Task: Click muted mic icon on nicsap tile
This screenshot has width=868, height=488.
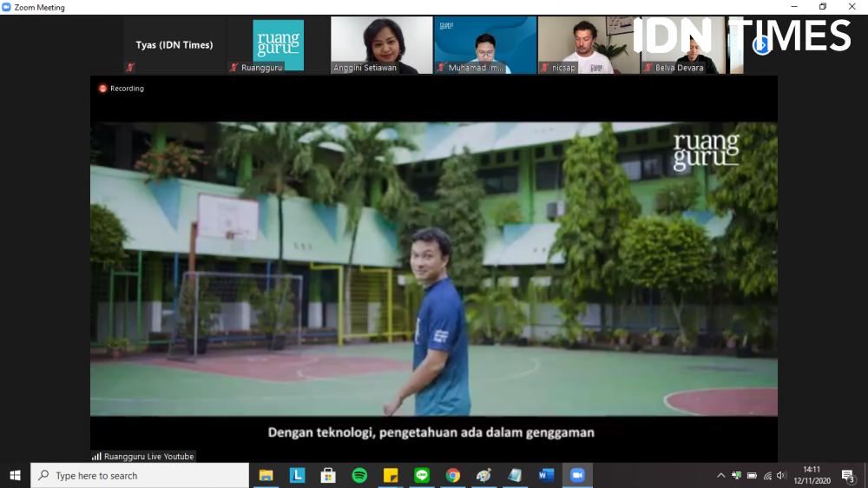Action: [545, 67]
